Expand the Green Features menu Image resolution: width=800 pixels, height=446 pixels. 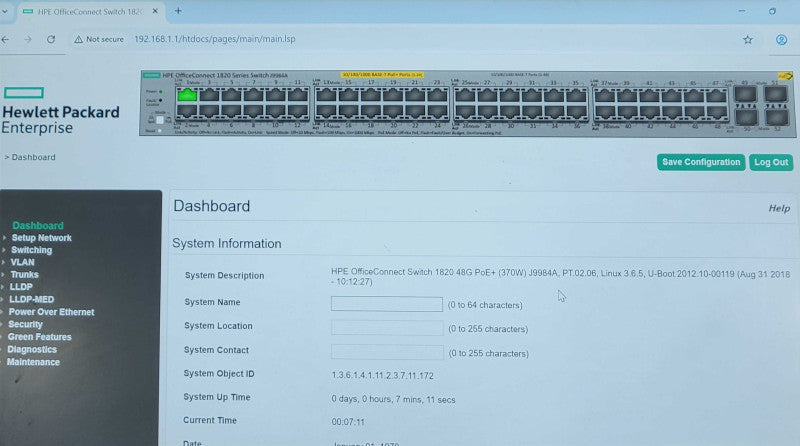tap(40, 337)
